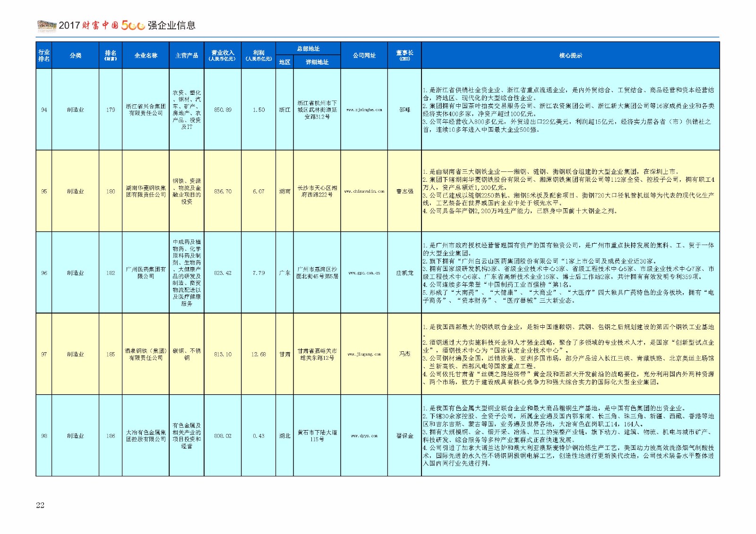The height and width of the screenshot is (534, 756).
Task: Click profit value 6.07
Action: click(x=258, y=191)
